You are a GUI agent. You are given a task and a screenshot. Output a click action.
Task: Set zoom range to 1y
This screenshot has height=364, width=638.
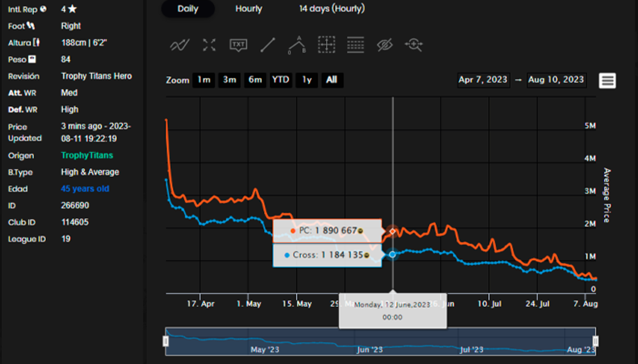point(307,80)
